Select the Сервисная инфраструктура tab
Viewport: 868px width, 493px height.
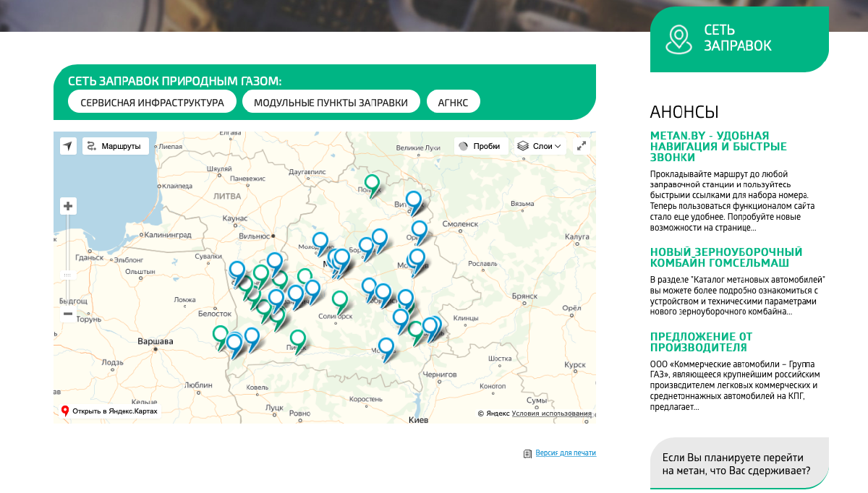coord(152,103)
